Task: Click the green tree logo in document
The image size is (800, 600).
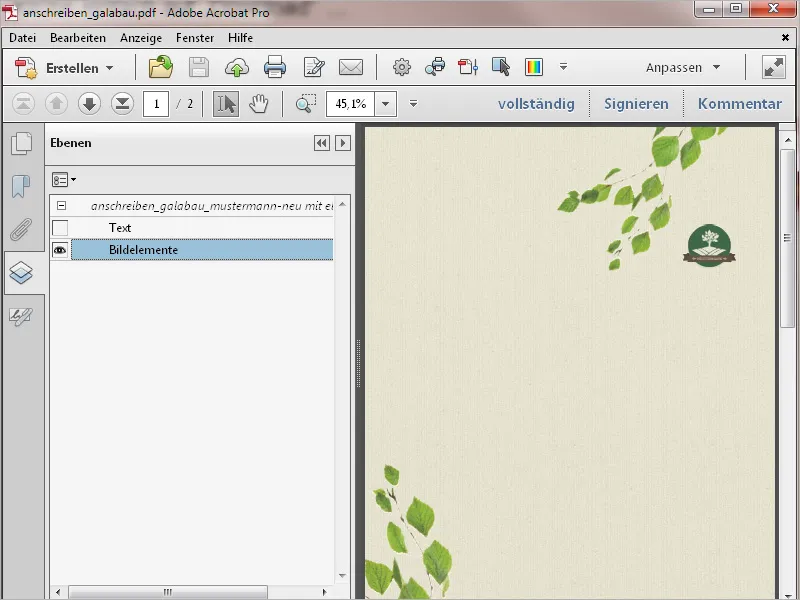Action: click(x=709, y=245)
